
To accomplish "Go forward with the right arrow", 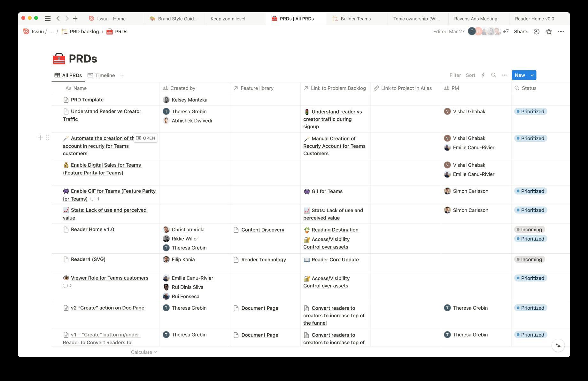I will click(x=66, y=19).
